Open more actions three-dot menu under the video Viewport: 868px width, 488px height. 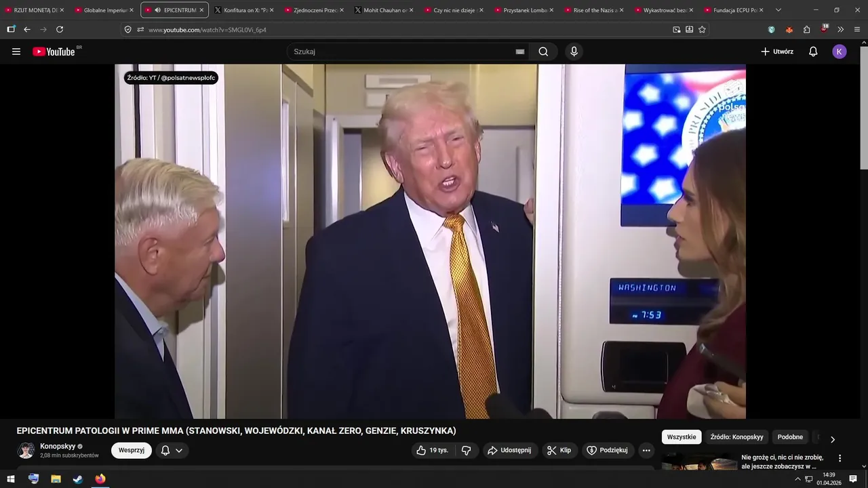(646, 450)
